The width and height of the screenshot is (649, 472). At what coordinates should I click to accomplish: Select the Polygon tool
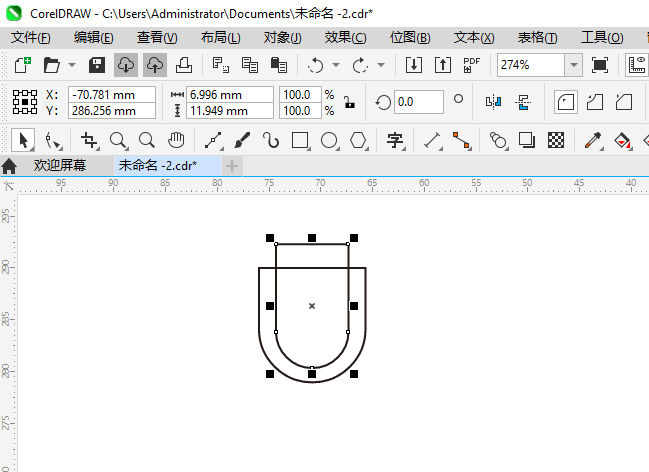(358, 140)
